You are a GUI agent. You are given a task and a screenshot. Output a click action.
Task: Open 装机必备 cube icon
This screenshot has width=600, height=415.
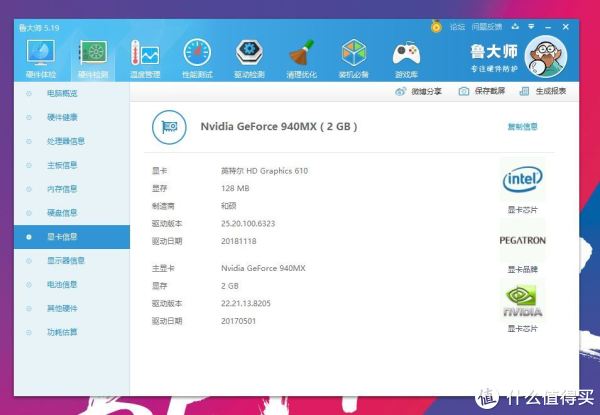[354, 52]
